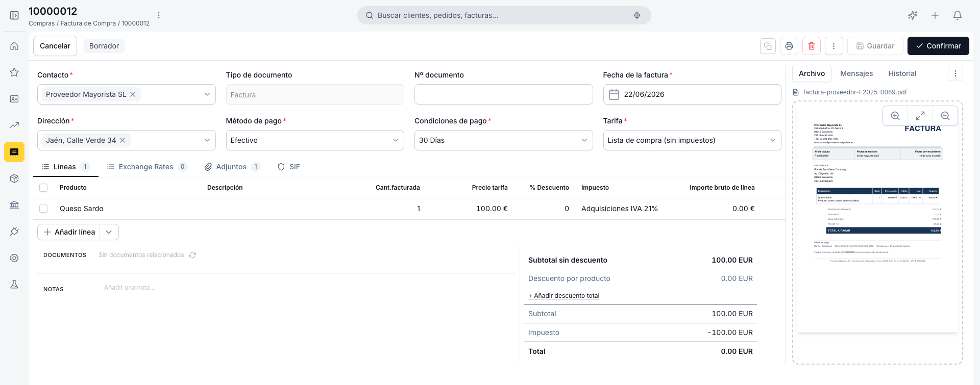Open calendar icon for Fecha de la factura

(614, 94)
